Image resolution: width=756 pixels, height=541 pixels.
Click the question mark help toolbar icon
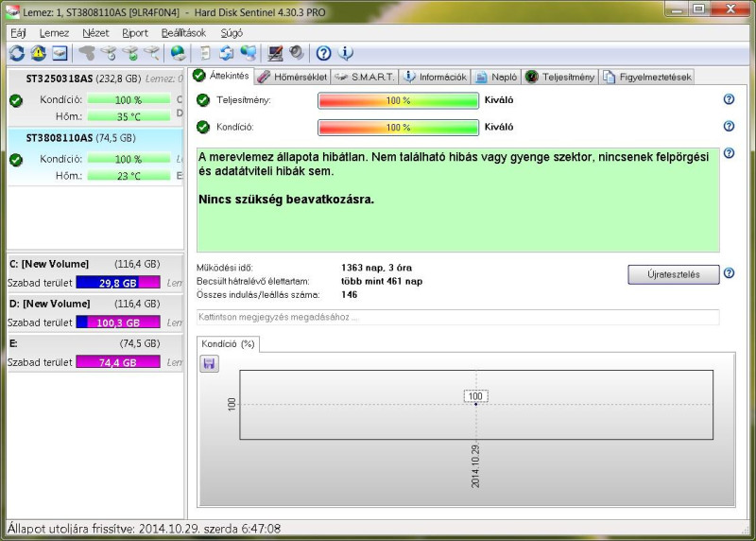(x=323, y=53)
